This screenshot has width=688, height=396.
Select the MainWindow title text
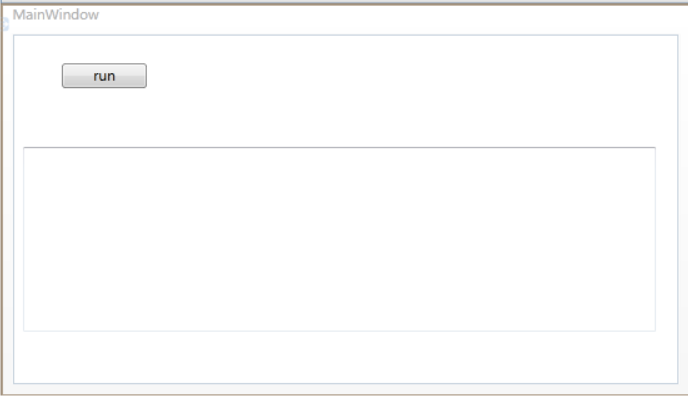pyautogui.click(x=56, y=15)
